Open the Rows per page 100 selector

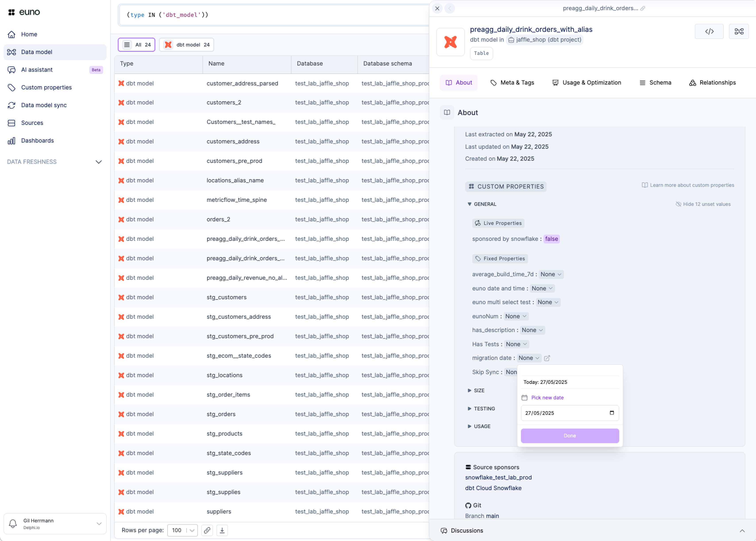[183, 530]
